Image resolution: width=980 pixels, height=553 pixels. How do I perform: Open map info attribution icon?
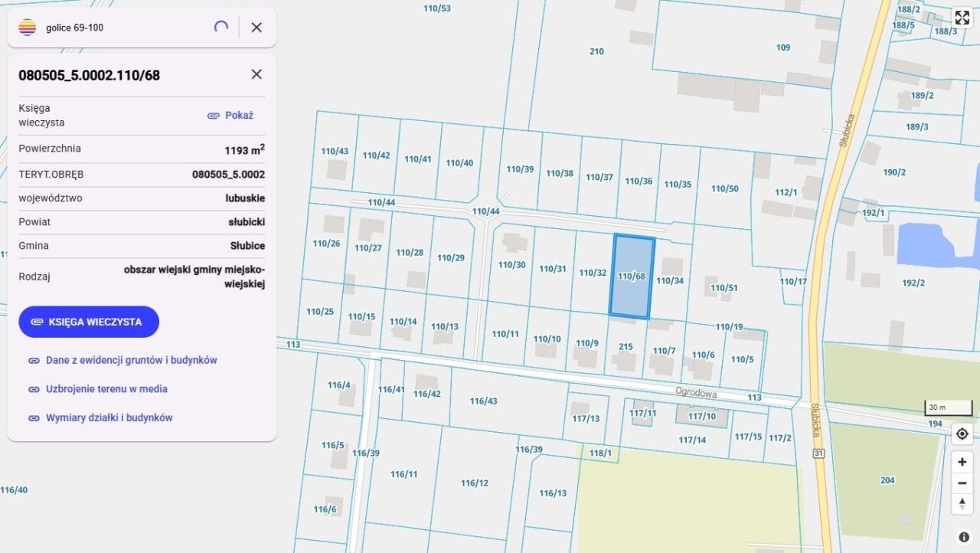coord(964,537)
